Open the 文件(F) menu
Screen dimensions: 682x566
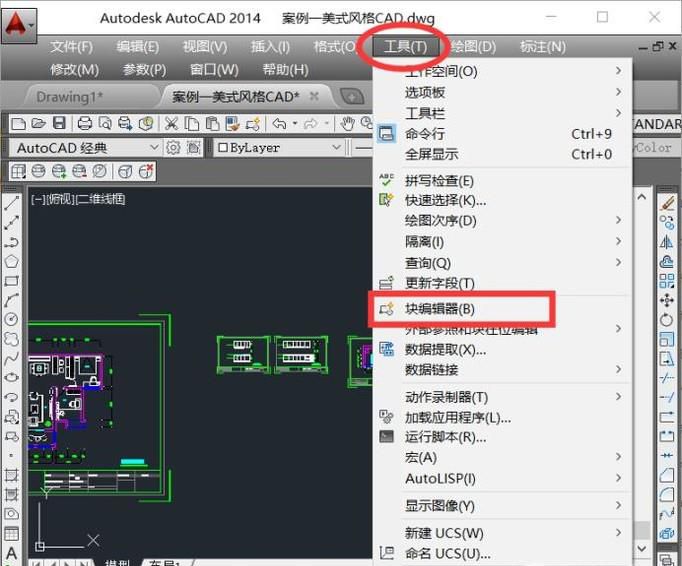click(x=72, y=47)
